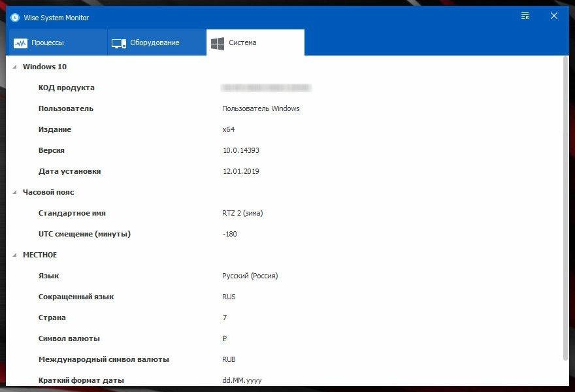Select the Версия row label
The image size is (575, 392).
click(x=52, y=150)
